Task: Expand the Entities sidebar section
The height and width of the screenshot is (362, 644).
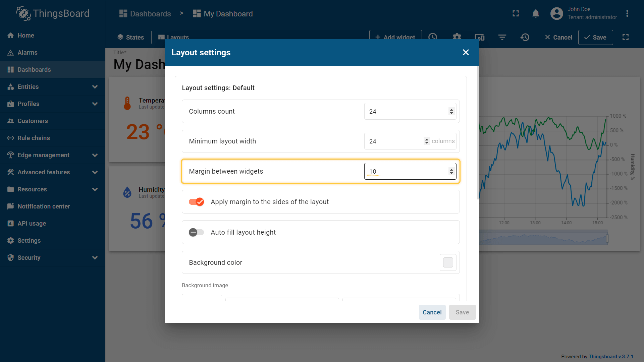Action: tap(95, 87)
